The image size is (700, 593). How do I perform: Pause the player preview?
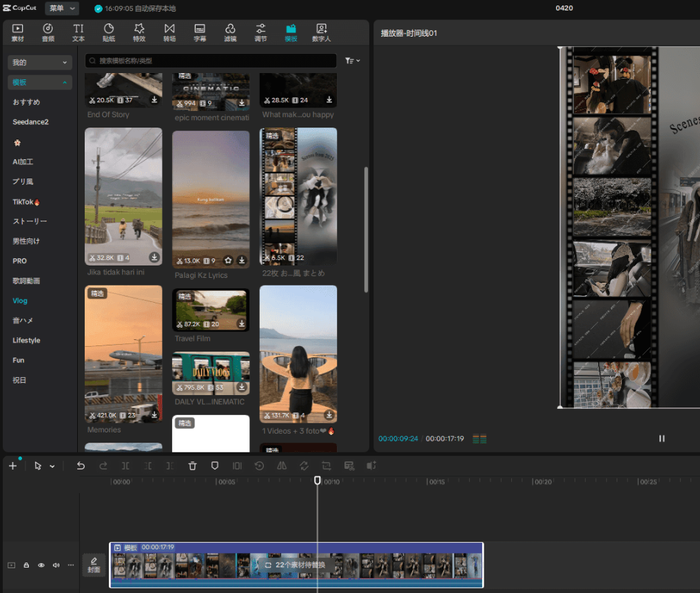coord(661,439)
